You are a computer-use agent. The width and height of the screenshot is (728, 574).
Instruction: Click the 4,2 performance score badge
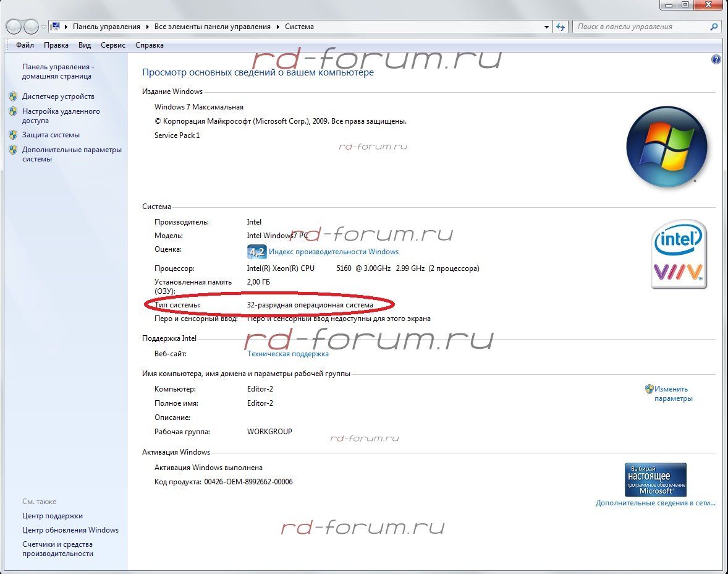point(256,252)
